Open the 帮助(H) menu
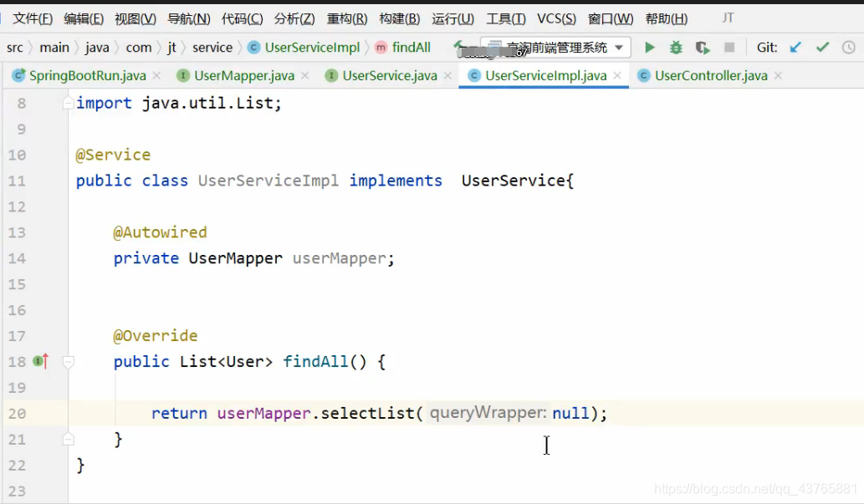Image resolution: width=864 pixels, height=504 pixels. coord(666,18)
